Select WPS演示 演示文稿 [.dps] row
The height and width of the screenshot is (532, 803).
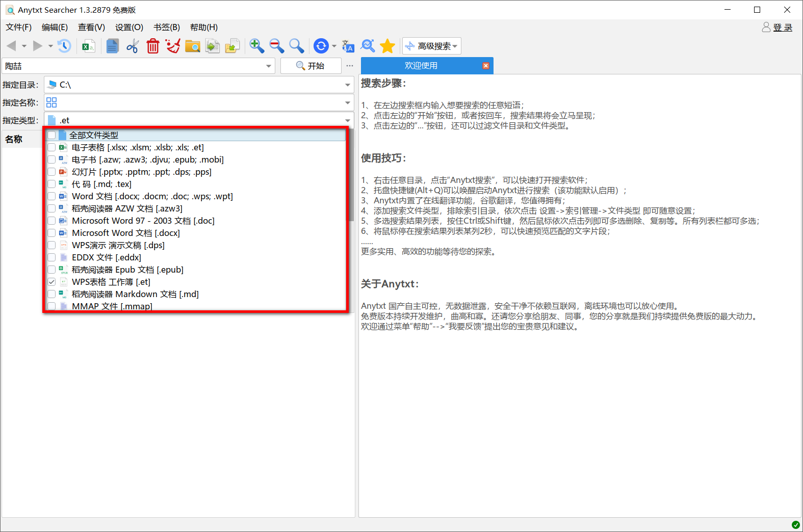click(196, 245)
